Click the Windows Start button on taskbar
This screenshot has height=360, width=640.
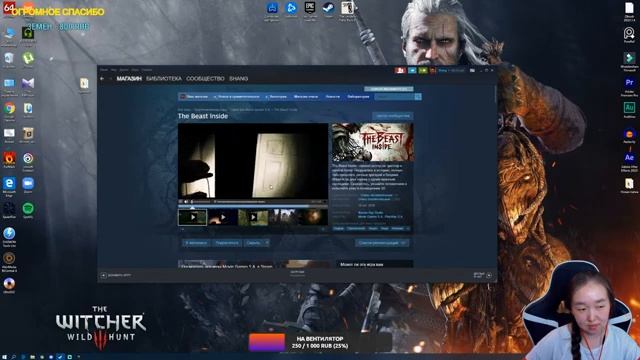(x=4, y=357)
